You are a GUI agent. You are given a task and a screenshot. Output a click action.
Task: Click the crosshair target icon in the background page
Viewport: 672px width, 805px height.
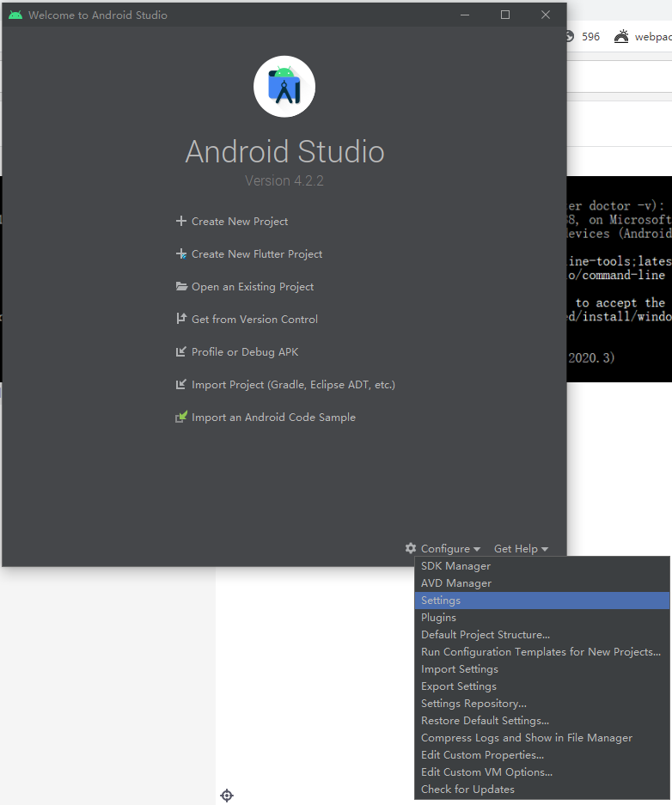[x=226, y=796]
